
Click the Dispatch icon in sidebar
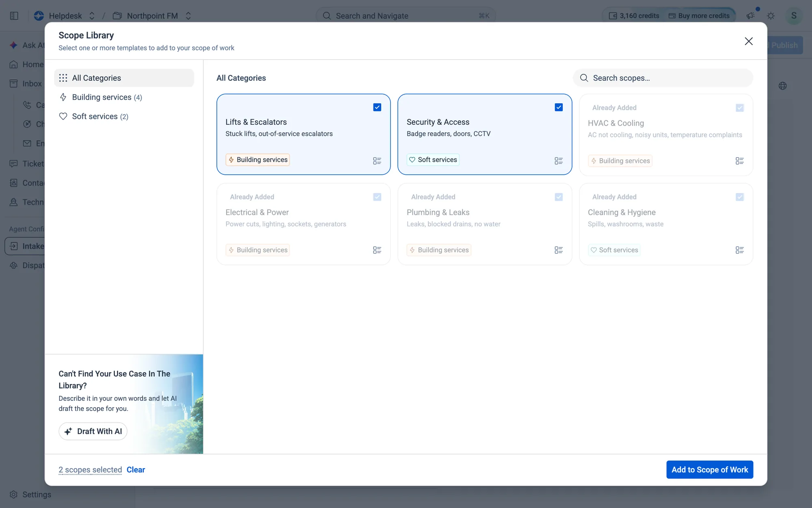(x=13, y=265)
